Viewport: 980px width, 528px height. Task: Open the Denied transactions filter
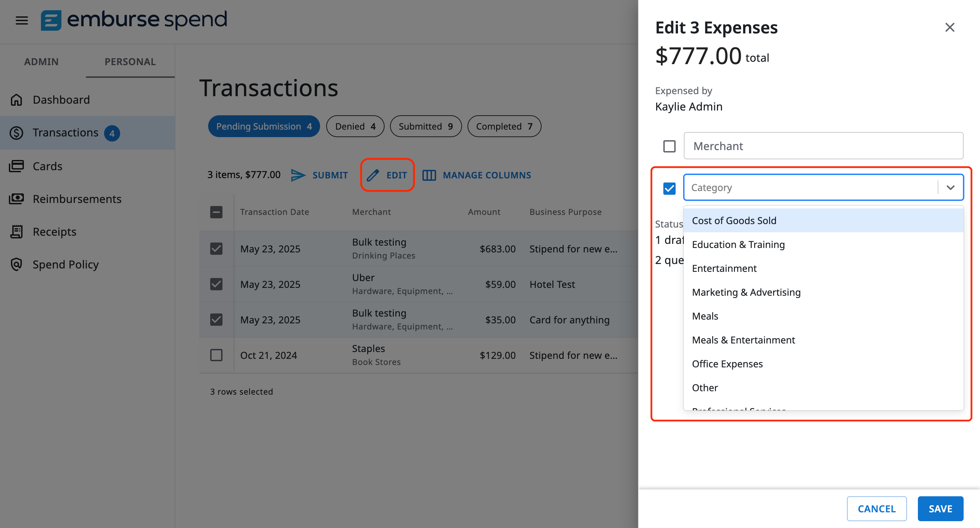355,126
